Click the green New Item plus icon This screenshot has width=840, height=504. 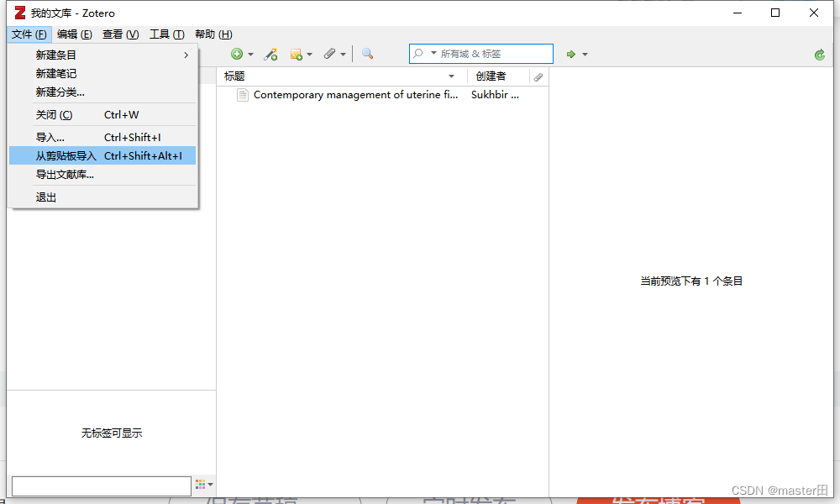(x=237, y=54)
